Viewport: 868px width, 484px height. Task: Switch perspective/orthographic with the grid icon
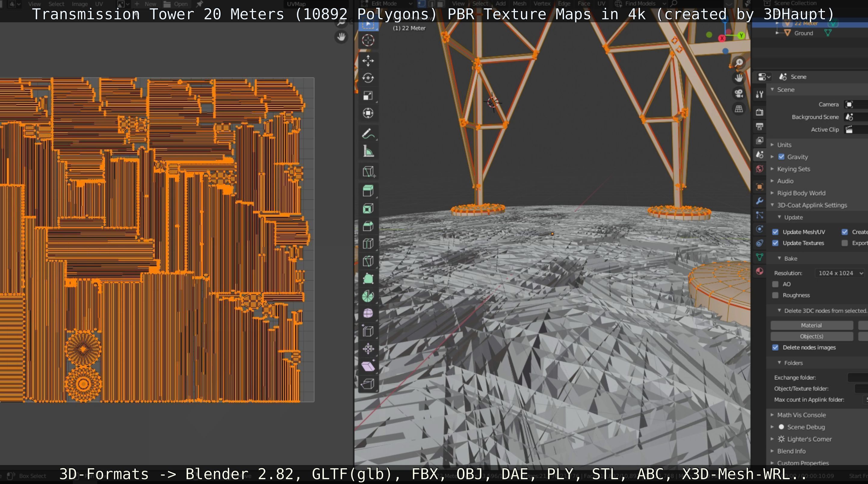coord(739,109)
